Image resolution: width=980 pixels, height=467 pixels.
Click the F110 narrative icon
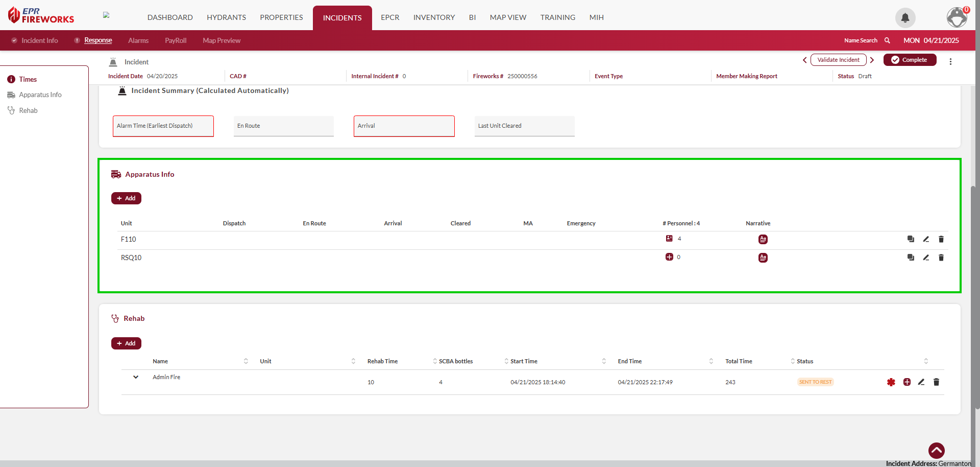[x=763, y=239]
